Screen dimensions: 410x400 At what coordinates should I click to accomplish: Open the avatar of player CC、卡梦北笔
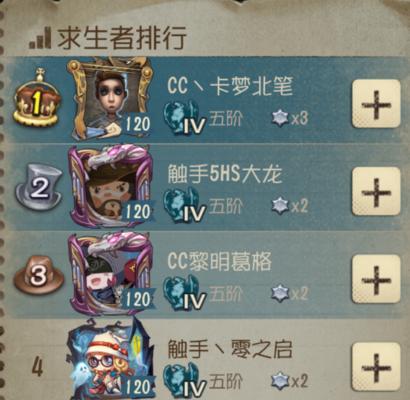click(110, 99)
